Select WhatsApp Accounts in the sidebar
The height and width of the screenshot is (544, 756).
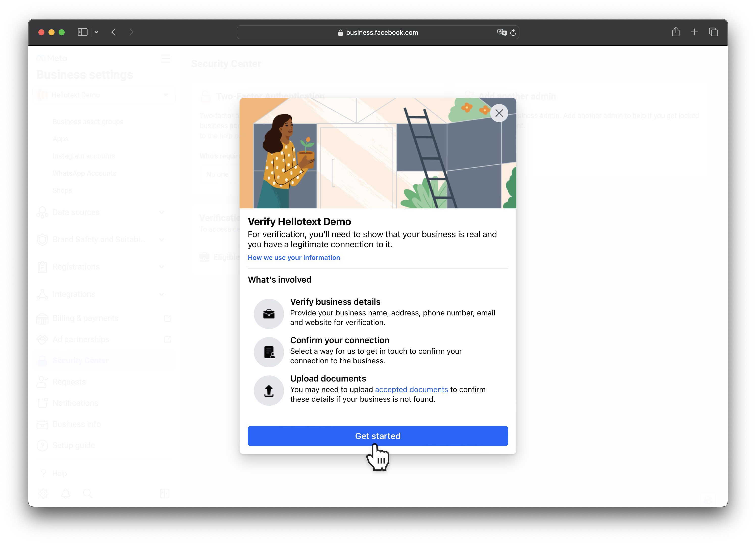point(84,173)
